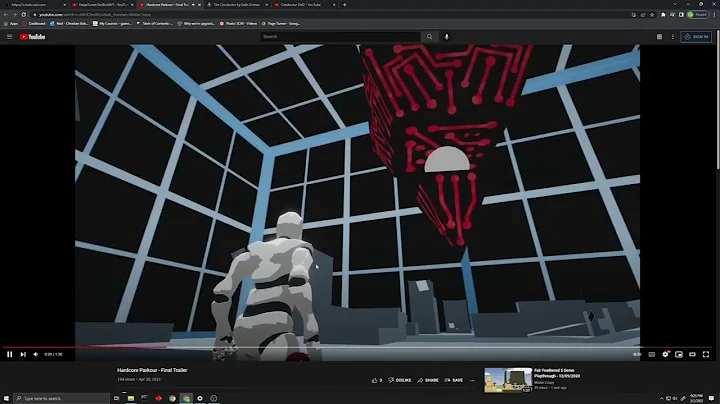The image size is (720, 404).
Task: Open My Courses bookmark
Action: 112,23
